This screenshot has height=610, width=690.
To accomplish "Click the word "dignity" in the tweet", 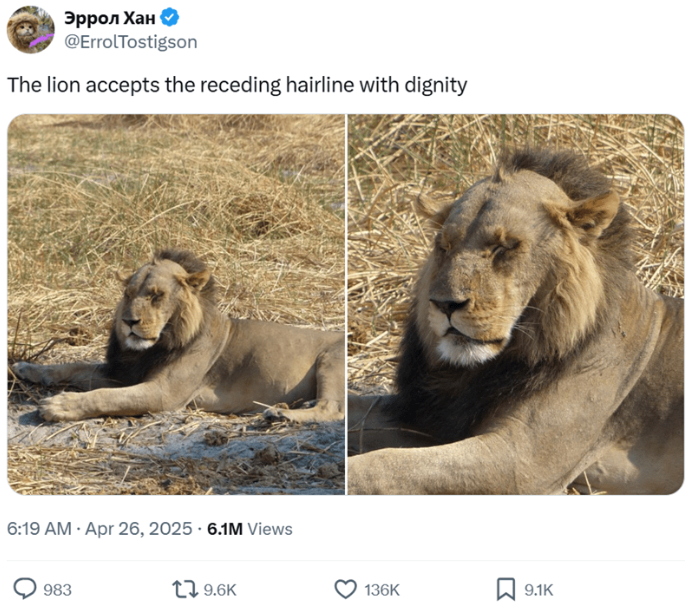I will (433, 85).
